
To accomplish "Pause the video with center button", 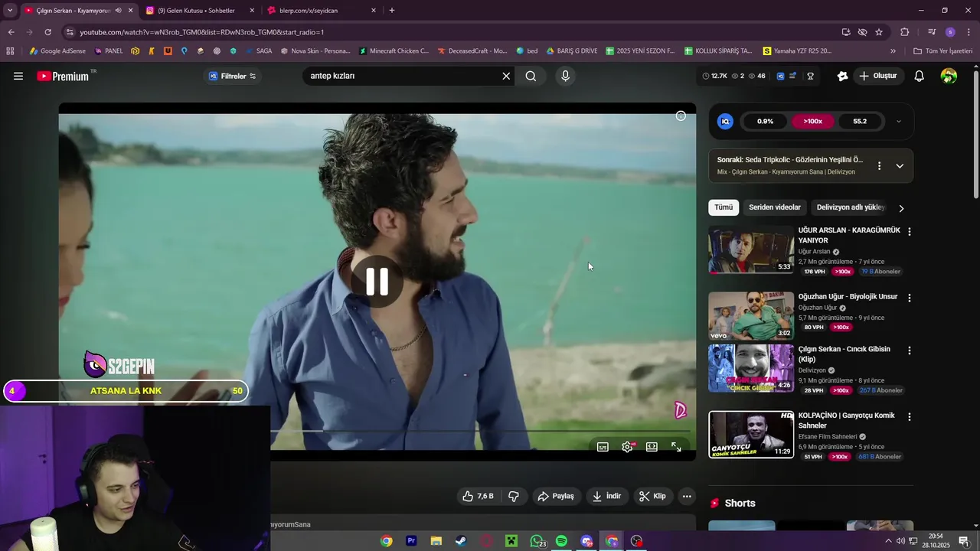I will (377, 282).
